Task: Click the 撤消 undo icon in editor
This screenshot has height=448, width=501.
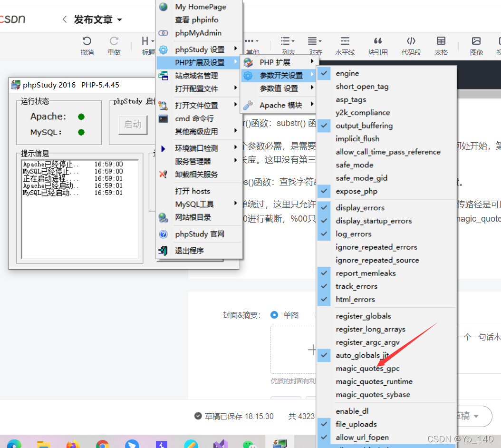Action: (x=87, y=41)
